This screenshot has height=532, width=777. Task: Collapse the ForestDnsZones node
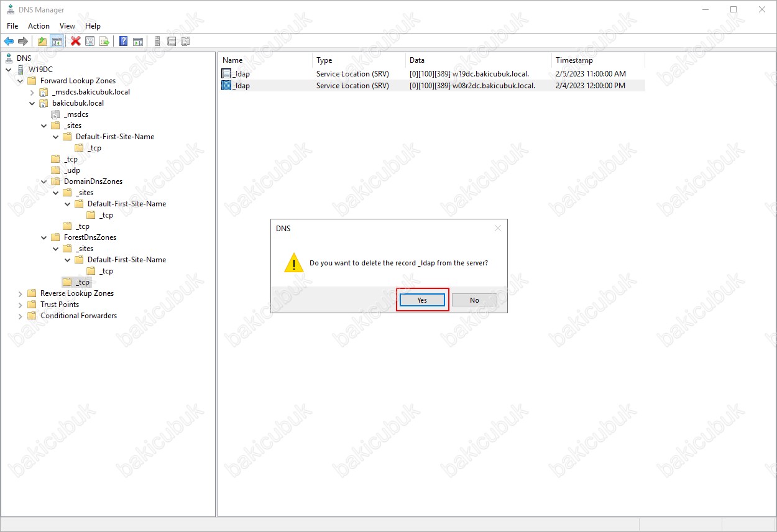pyautogui.click(x=44, y=237)
